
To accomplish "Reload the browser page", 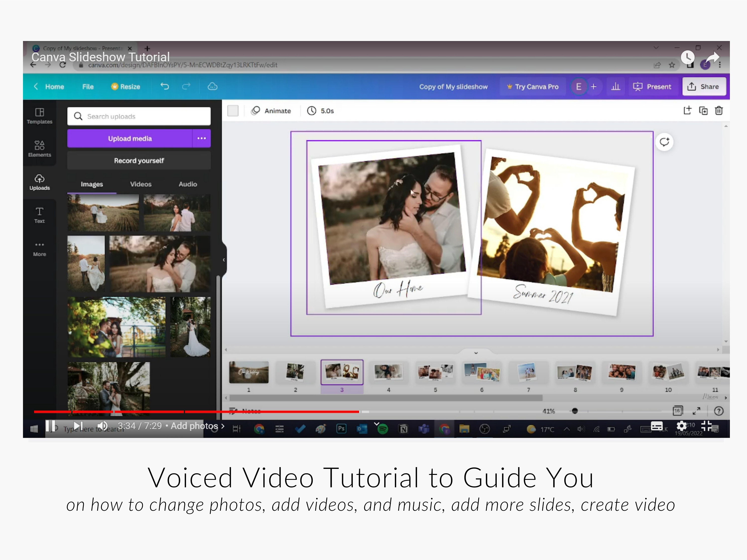I will tap(62, 65).
